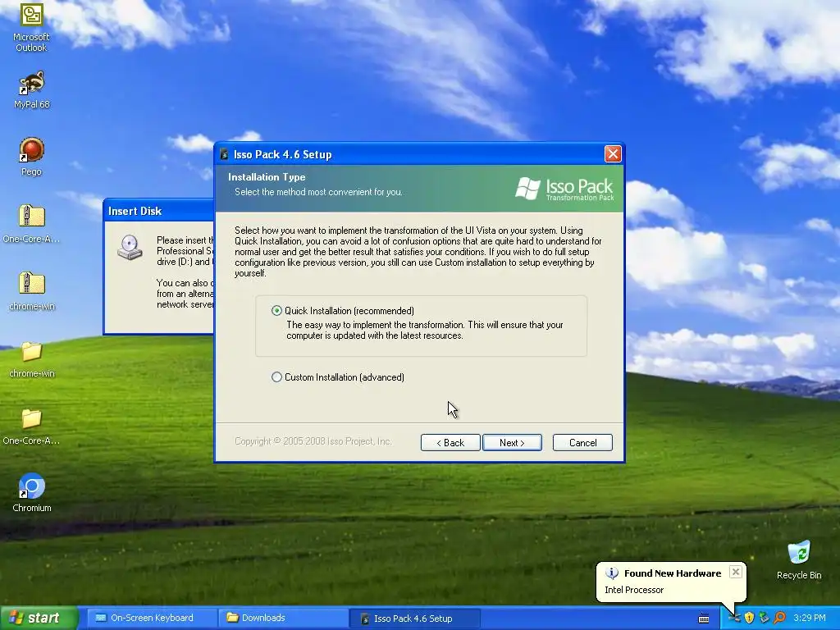Image resolution: width=840 pixels, height=630 pixels.
Task: Cancel the Isso Pack setup
Action: (x=582, y=442)
